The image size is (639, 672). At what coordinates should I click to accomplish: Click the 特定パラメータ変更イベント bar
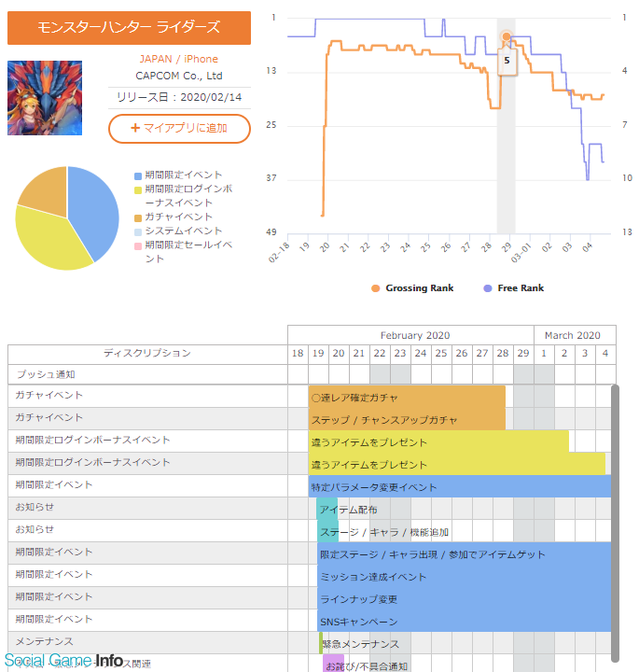point(460,486)
